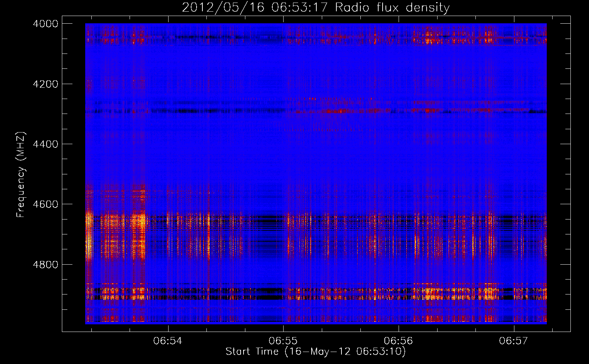This screenshot has width=589, height=364.
Task: Click the 06:54 time tick label
Action: click(168, 341)
